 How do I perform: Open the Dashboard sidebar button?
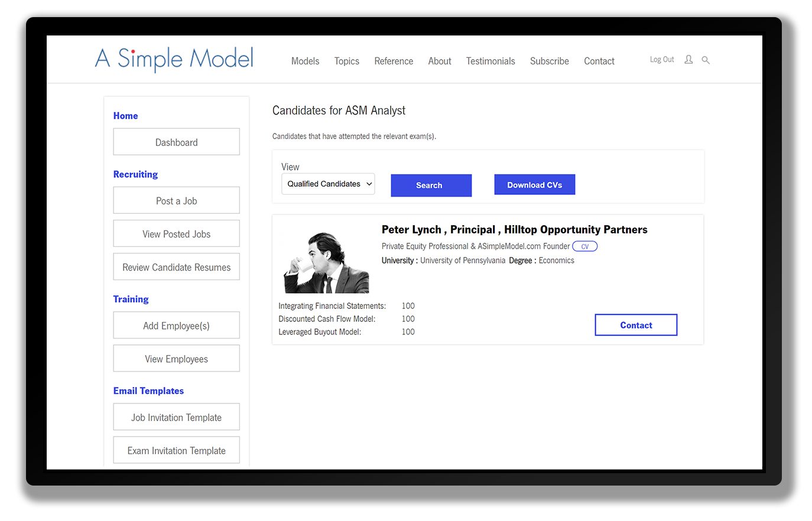point(176,142)
